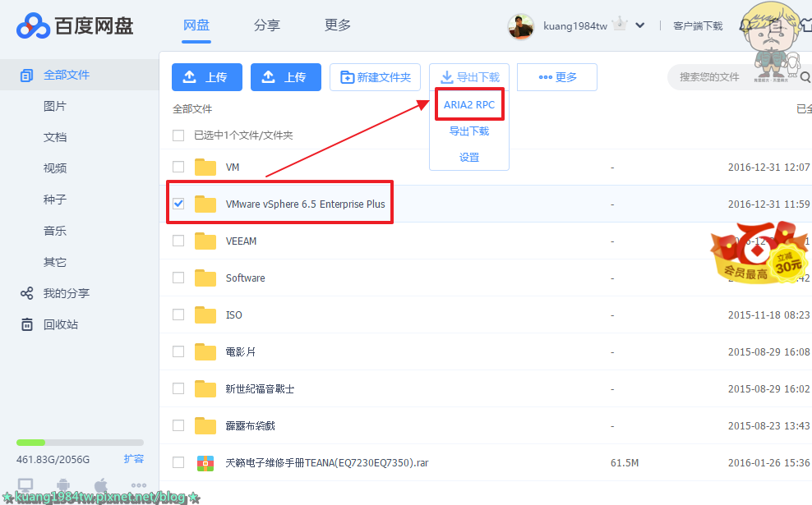Select 视频 in the sidebar

click(x=55, y=168)
